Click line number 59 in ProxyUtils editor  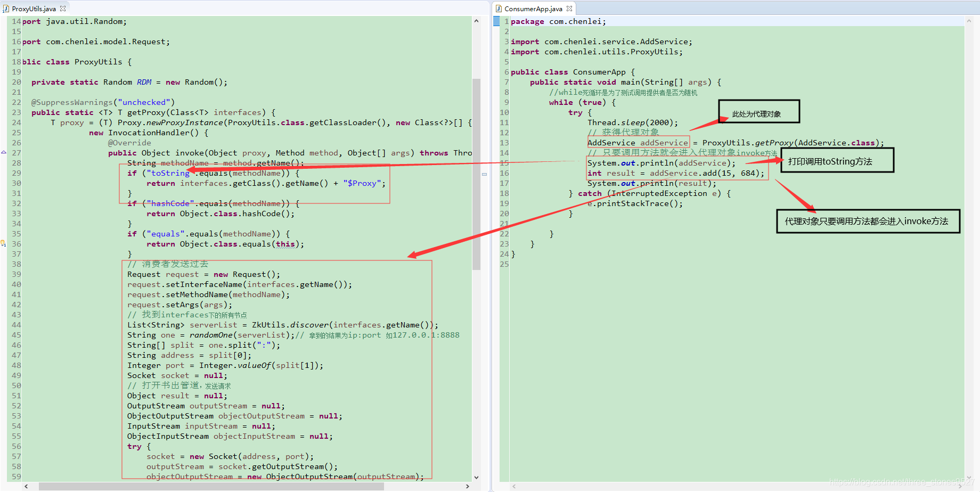pyautogui.click(x=17, y=477)
